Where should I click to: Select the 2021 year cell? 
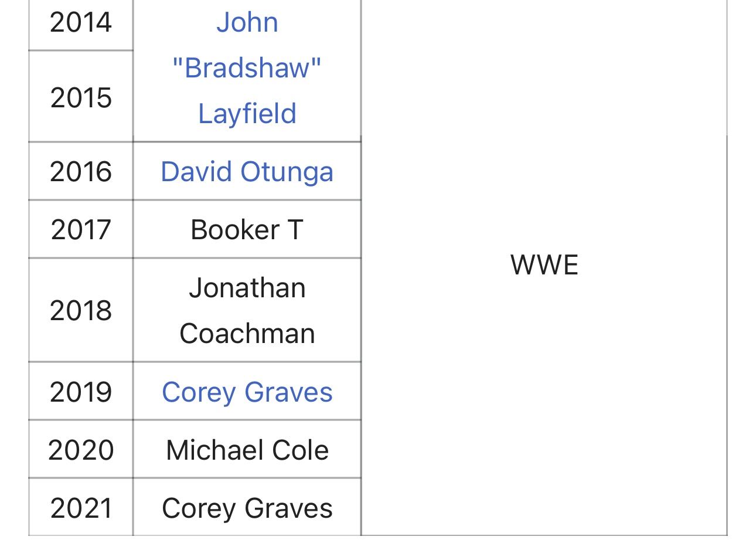(x=81, y=507)
